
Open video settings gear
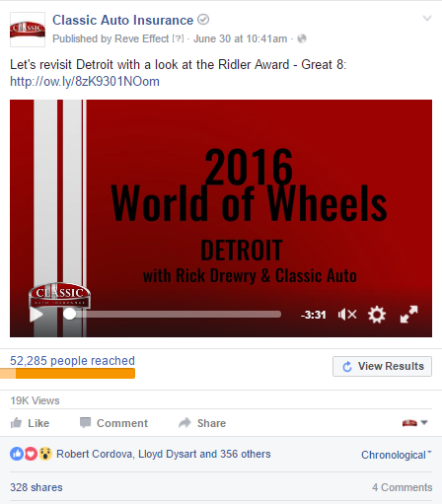click(377, 315)
